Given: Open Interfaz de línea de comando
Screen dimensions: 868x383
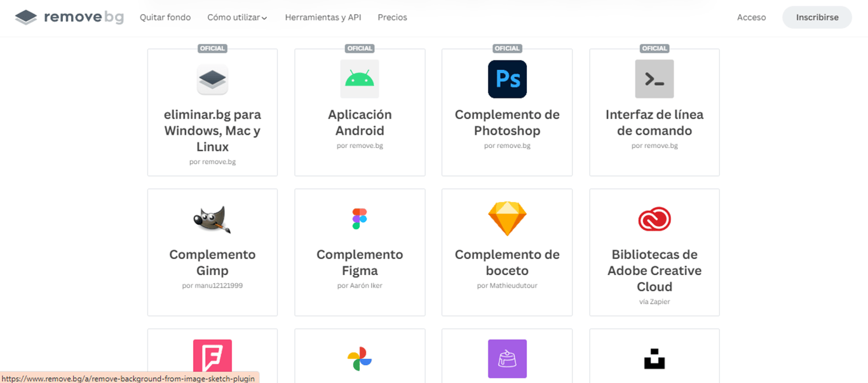Looking at the screenshot, I should [x=654, y=123].
